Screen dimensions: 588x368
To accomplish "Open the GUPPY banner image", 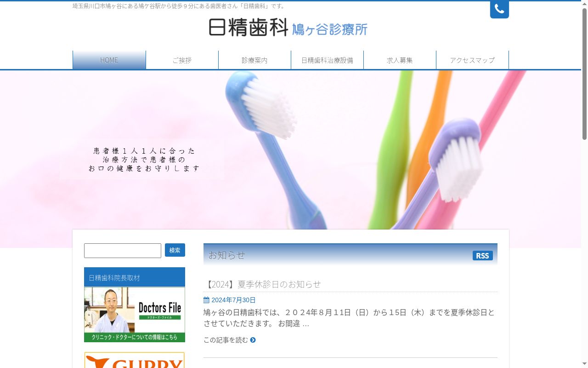I will click(135, 360).
